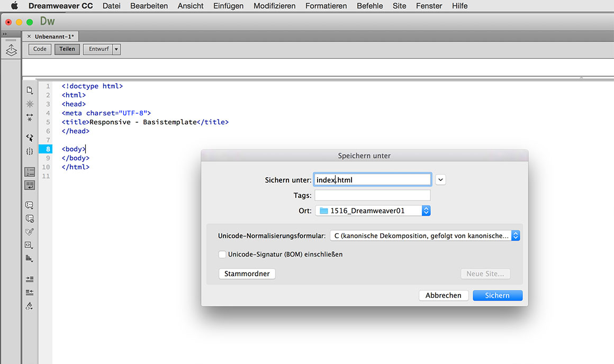Toggle the line numbers icon

coord(30,172)
